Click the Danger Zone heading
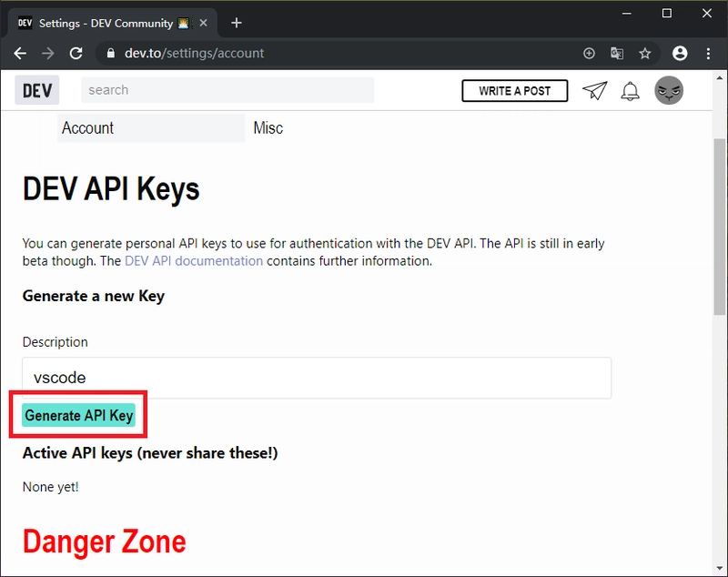This screenshot has width=728, height=577. (105, 542)
